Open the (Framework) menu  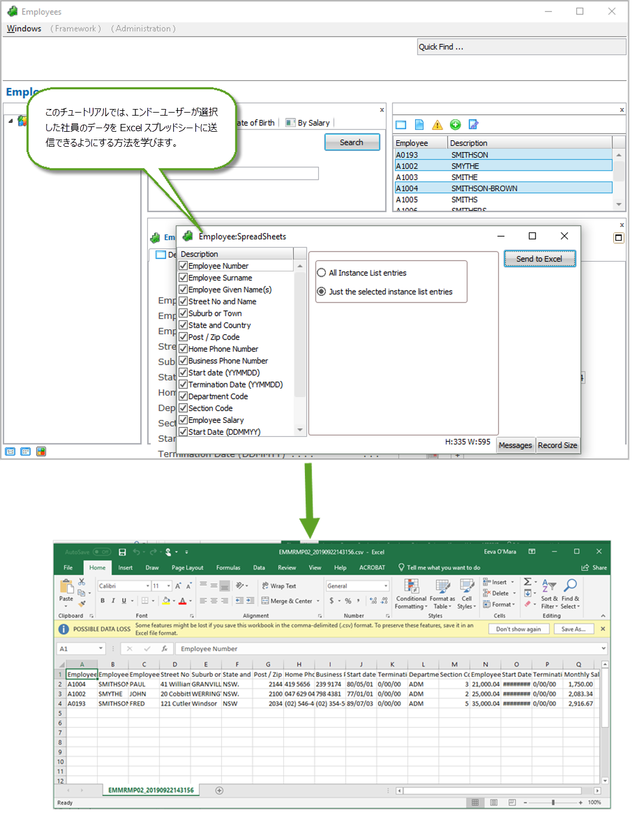coord(75,29)
